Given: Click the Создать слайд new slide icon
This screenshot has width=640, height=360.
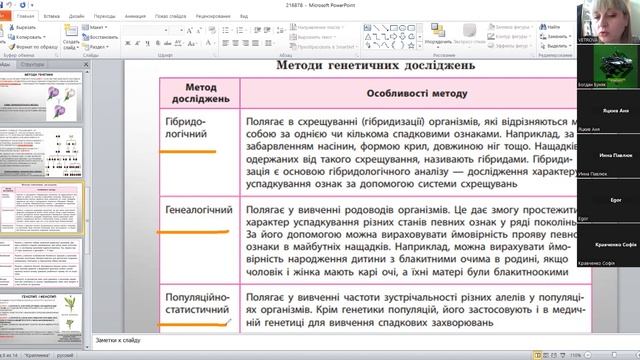Looking at the screenshot, I should point(71,31).
